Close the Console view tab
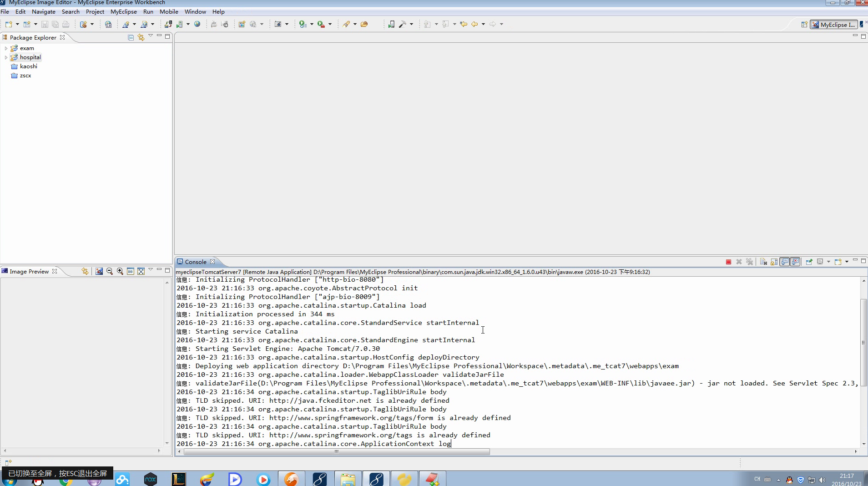The height and width of the screenshot is (486, 868). click(212, 262)
